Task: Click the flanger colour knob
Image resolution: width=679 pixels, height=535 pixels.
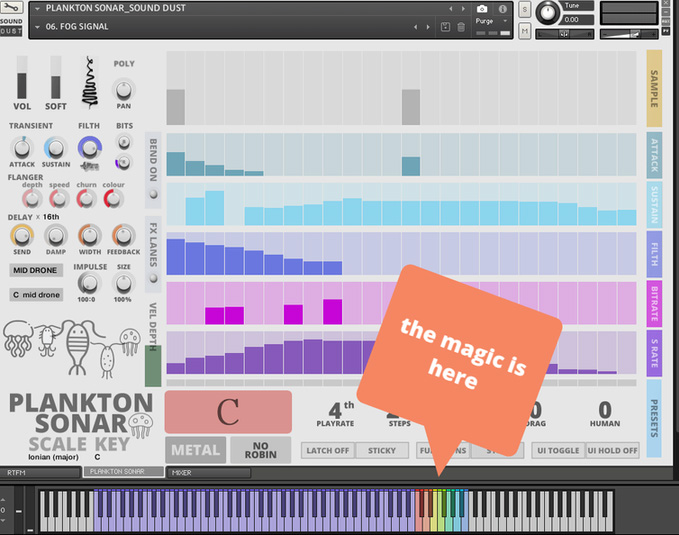Action: 113,199
